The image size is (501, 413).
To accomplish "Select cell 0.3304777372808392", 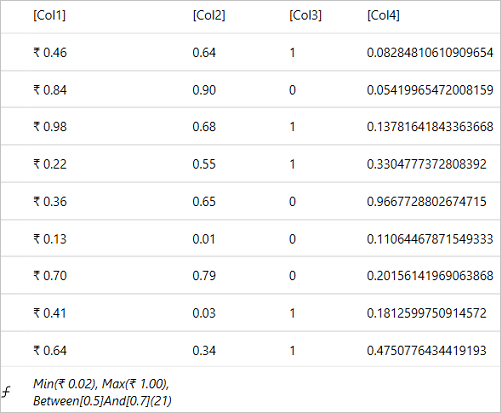I will [427, 164].
